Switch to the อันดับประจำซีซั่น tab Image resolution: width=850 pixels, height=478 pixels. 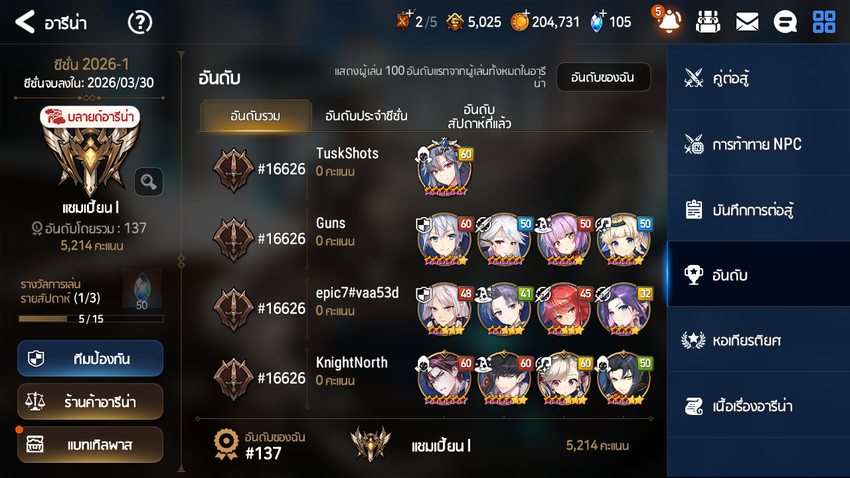pos(366,115)
